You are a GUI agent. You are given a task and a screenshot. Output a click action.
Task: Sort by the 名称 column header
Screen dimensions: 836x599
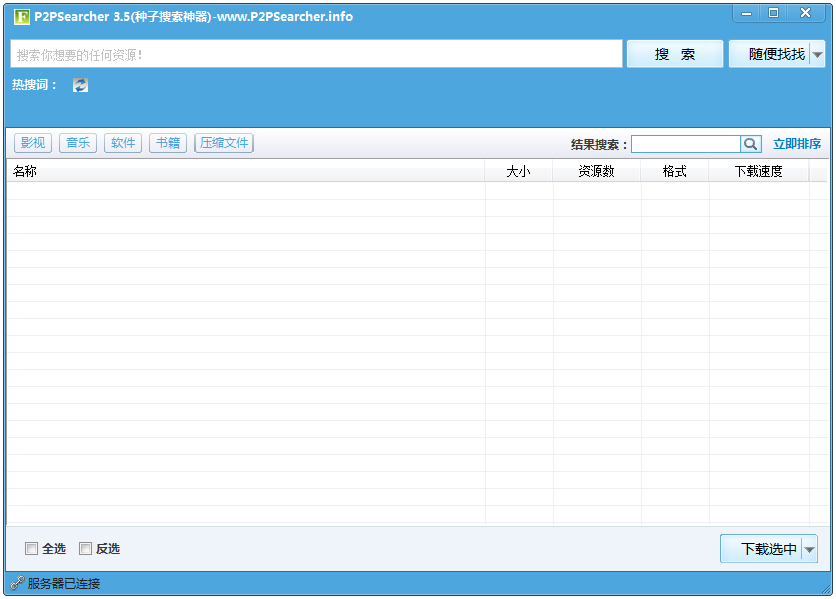click(246, 171)
